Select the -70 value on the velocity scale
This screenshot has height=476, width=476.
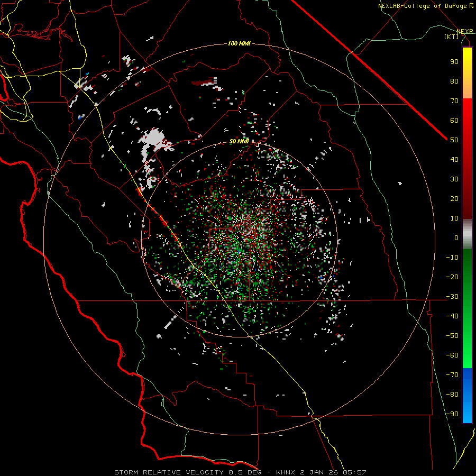[x=452, y=375]
